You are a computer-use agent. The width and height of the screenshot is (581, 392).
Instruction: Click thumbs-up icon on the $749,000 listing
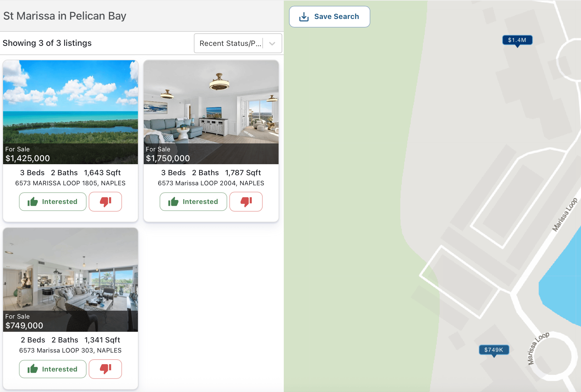33,369
